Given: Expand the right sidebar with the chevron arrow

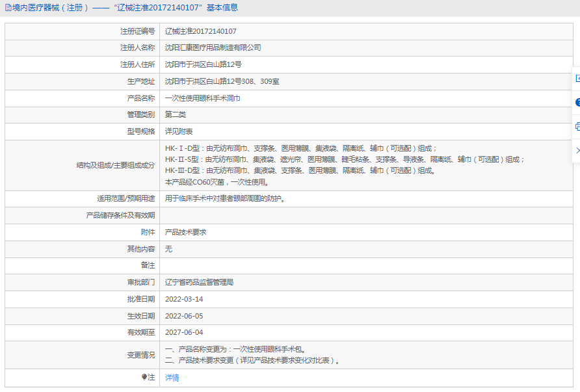Looking at the screenshot, I should (577, 150).
